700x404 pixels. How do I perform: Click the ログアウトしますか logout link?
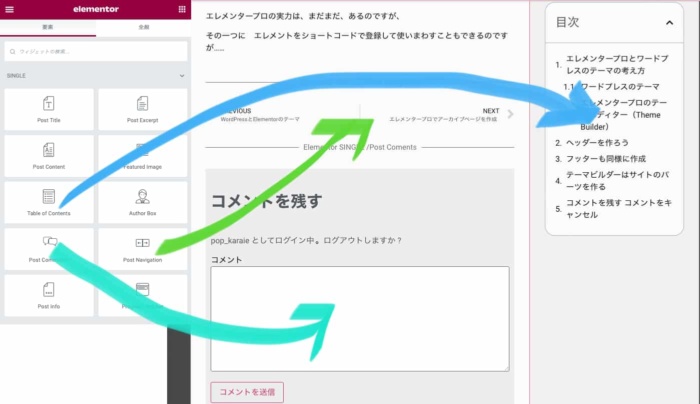click(x=362, y=240)
